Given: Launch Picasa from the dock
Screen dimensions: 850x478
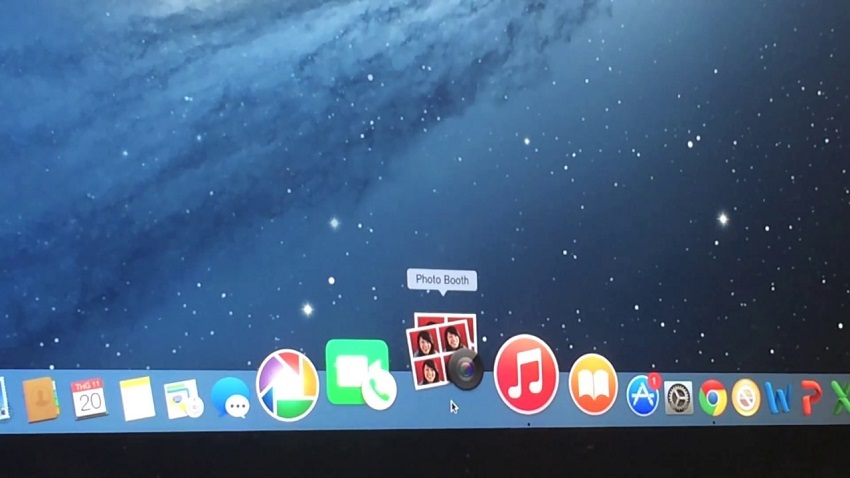Looking at the screenshot, I should pyautogui.click(x=287, y=385).
